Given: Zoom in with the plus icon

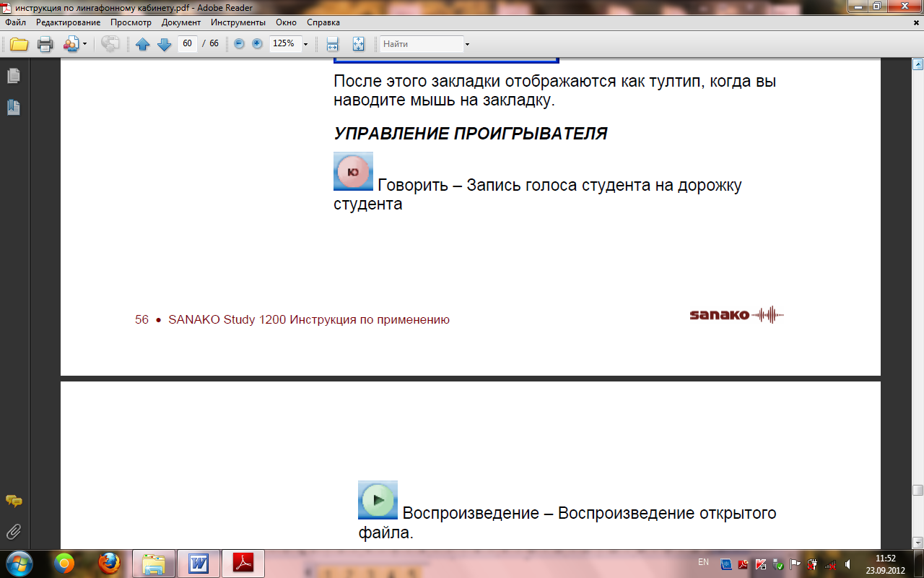Looking at the screenshot, I should click(x=257, y=44).
